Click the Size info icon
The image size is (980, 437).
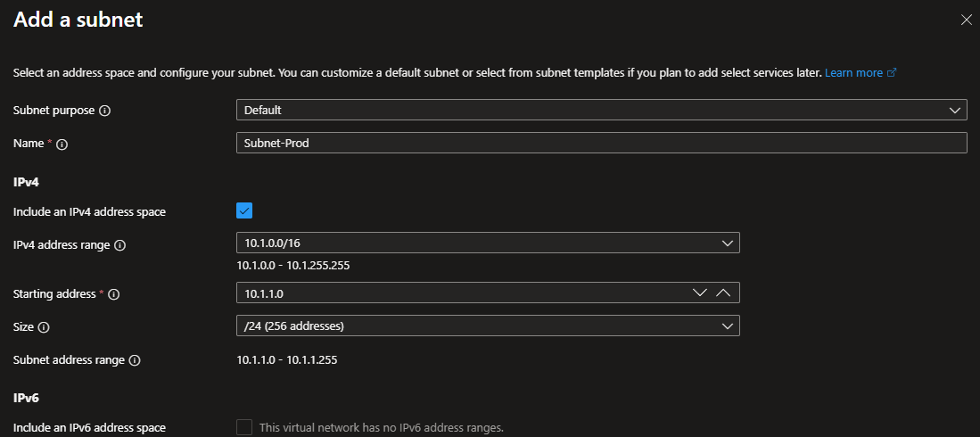44,327
